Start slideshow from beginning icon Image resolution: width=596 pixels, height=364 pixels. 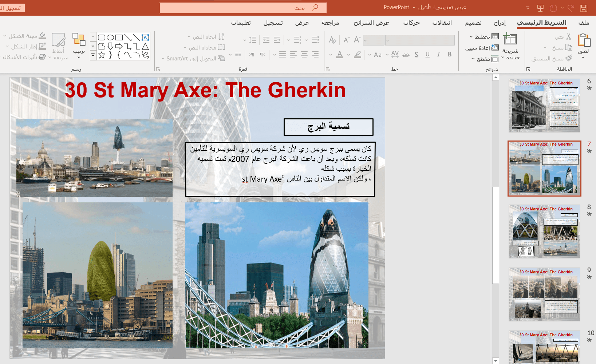click(540, 8)
